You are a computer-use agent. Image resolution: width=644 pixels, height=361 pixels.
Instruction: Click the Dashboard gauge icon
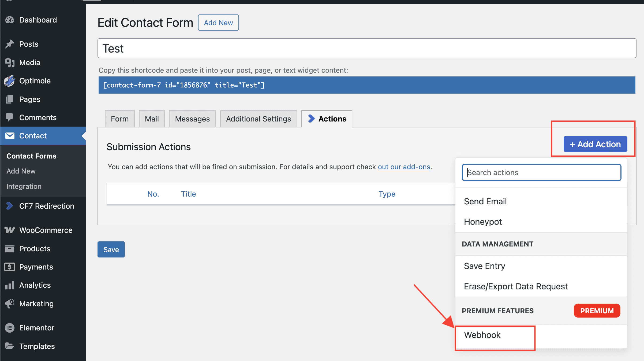coord(10,20)
